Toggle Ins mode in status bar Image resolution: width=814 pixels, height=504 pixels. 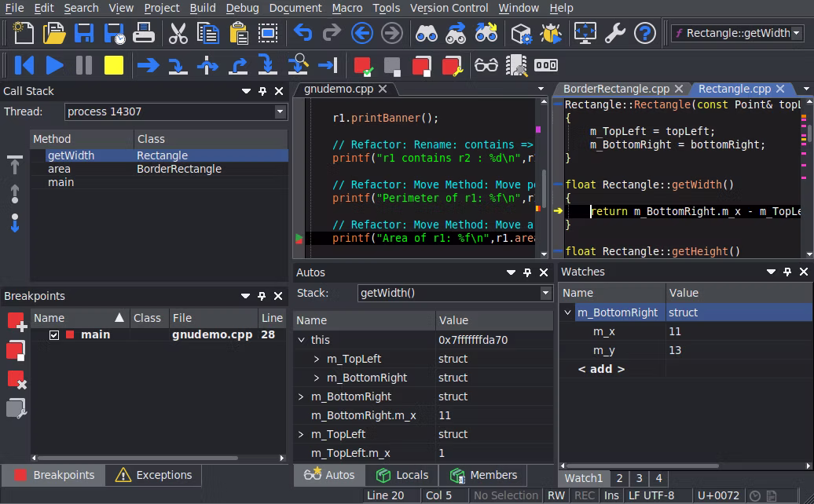[x=611, y=495]
